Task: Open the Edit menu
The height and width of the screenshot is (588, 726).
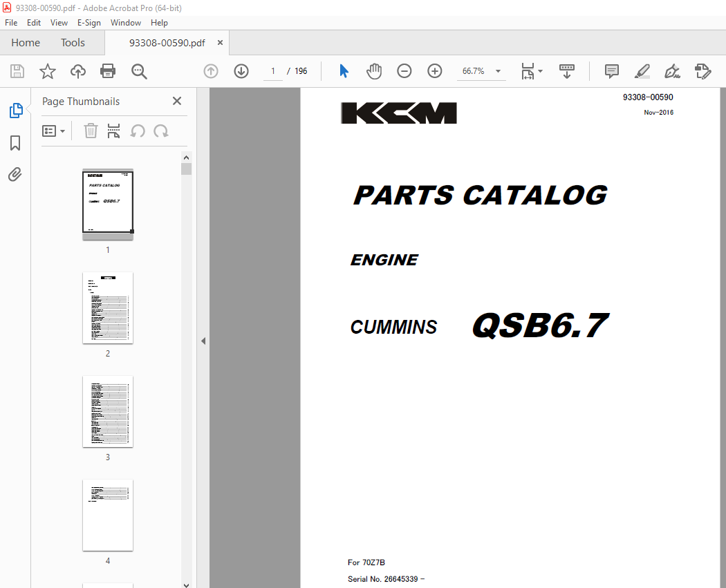Action: (33, 23)
